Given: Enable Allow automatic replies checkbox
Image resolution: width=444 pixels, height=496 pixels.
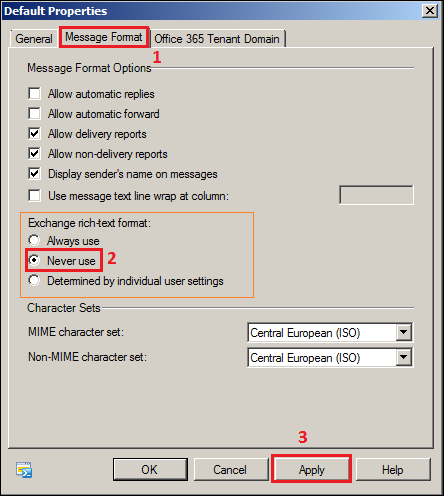Looking at the screenshot, I should (34, 94).
